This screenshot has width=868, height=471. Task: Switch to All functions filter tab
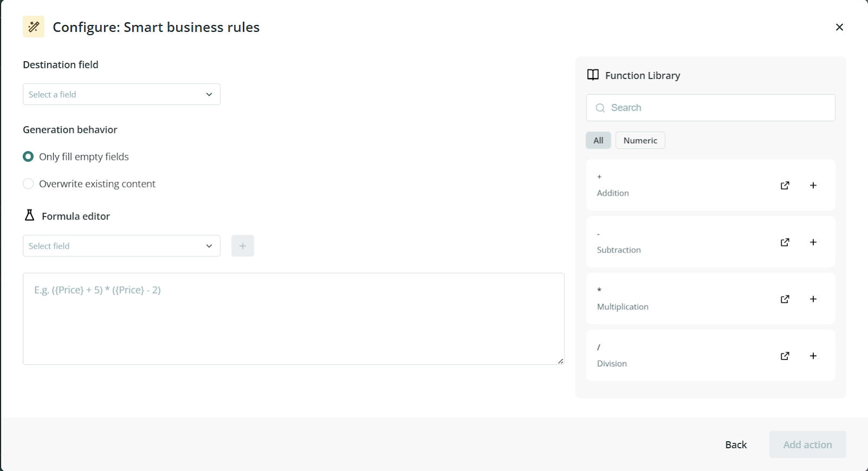coord(598,140)
